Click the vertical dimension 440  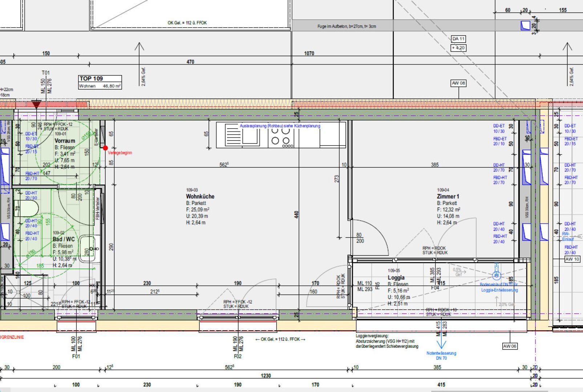point(296,215)
